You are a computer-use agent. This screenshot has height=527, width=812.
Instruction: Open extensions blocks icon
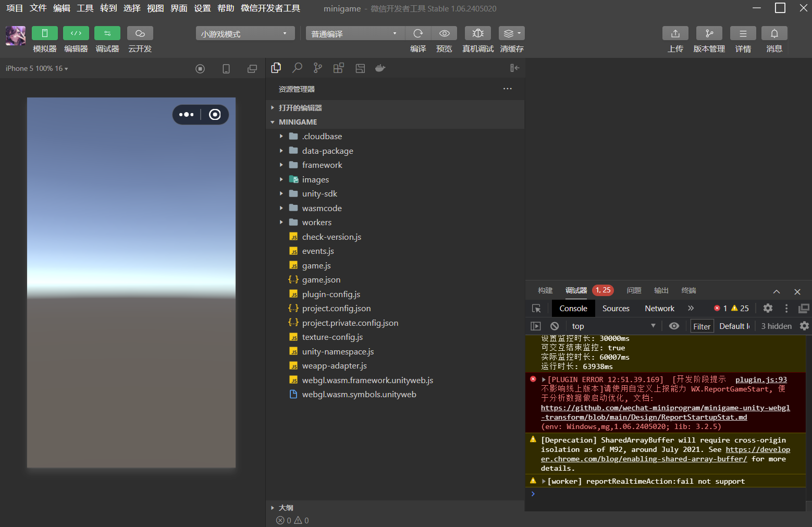click(x=339, y=68)
